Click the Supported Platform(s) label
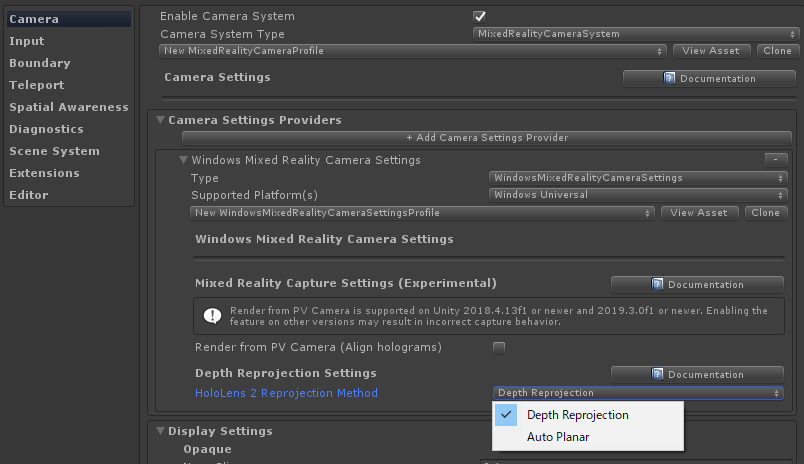Screen dimensions: 804x464 [254, 195]
